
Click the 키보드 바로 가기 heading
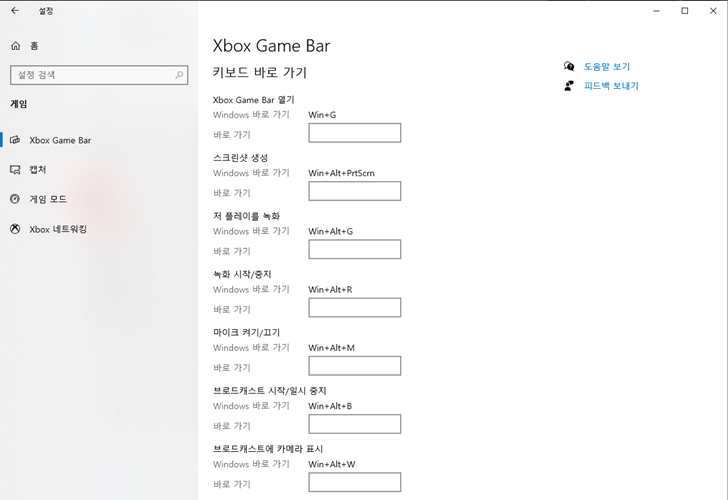260,72
